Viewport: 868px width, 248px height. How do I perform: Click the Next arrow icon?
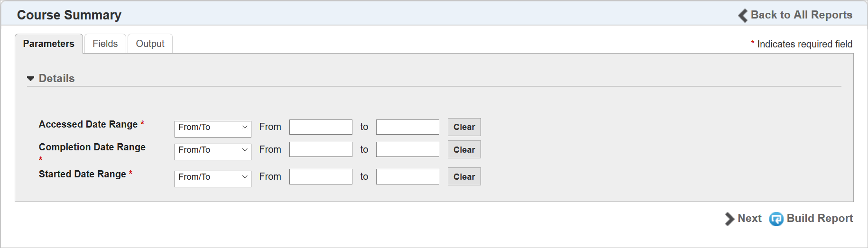729,219
